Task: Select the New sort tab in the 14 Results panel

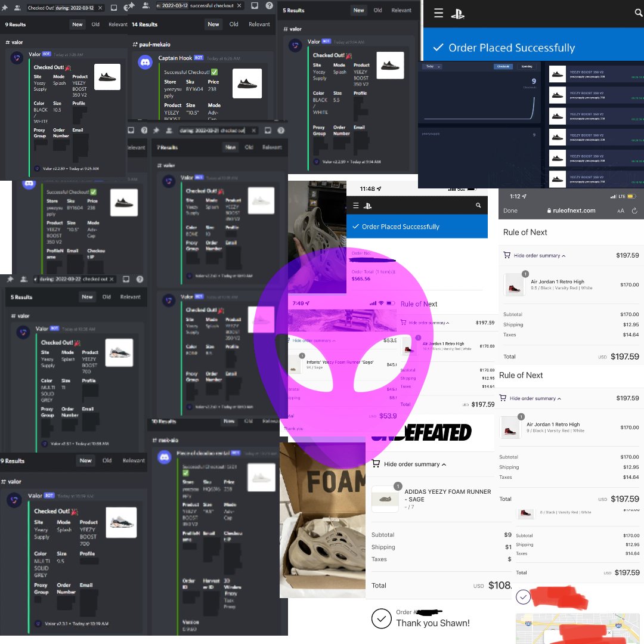Action: (x=213, y=24)
